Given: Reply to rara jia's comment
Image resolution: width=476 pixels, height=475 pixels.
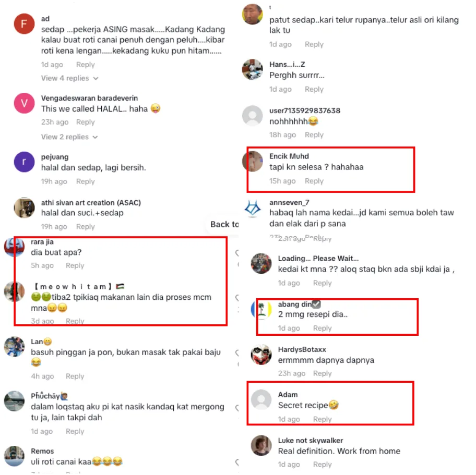Looking at the screenshot, I should [75, 266].
